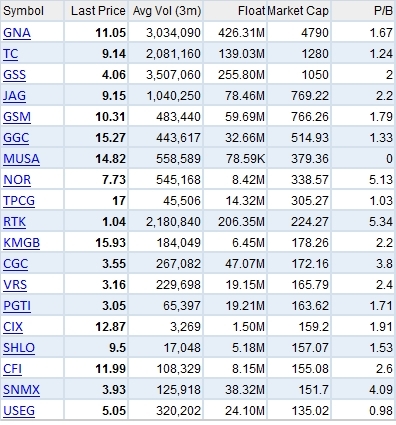Click the Symbol column header
The width and height of the screenshot is (396, 425).
pyautogui.click(x=23, y=11)
